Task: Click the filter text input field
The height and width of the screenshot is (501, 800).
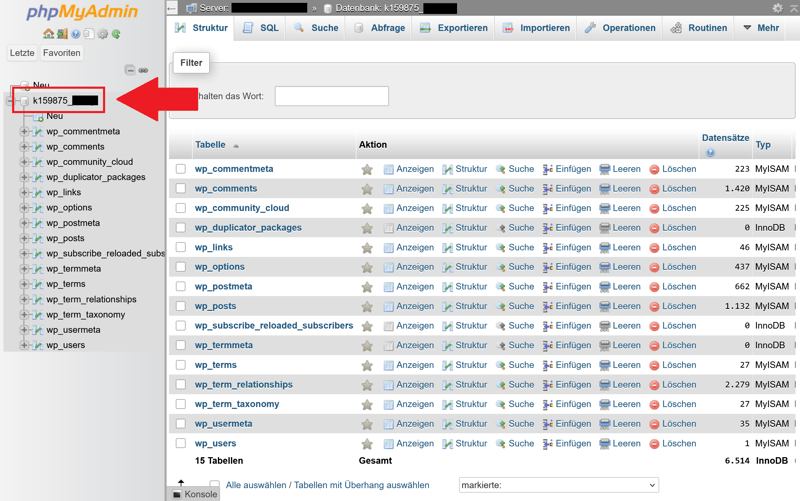Action: (x=331, y=96)
